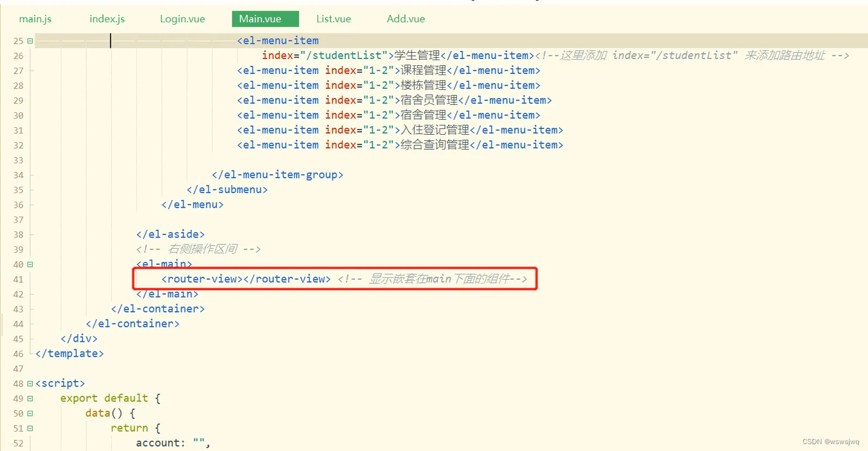Switch to the index.js tab
Viewport: 868px width, 451px height.
(107, 19)
